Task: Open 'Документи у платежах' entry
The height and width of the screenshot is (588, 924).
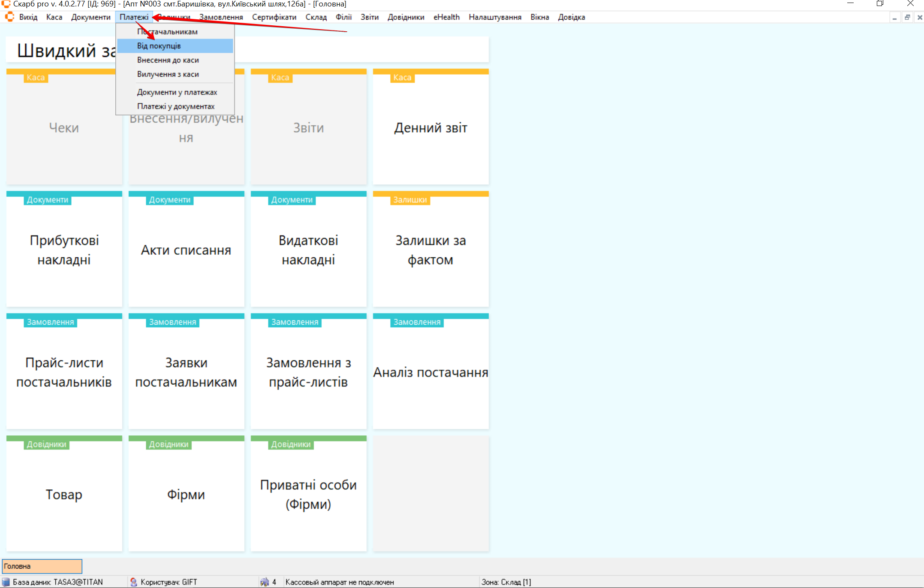Action: pos(177,92)
